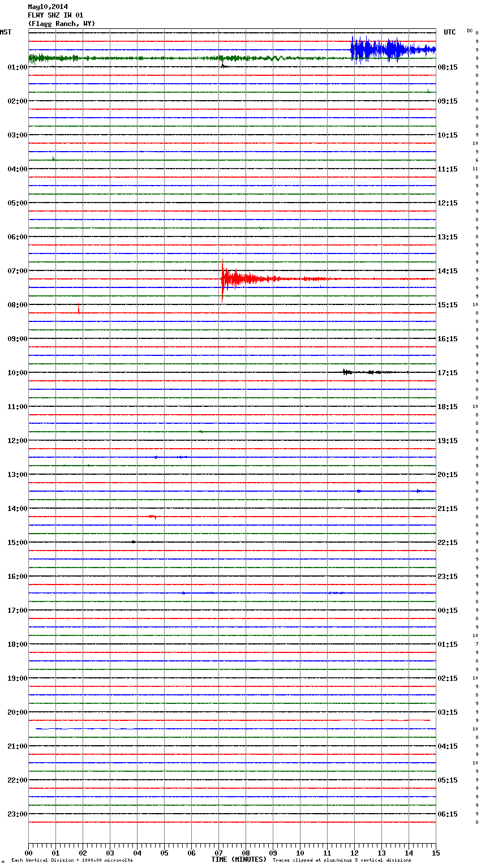481x868 pixels.
Task: Click the 08:15 UTC time label
Action: click(448, 67)
